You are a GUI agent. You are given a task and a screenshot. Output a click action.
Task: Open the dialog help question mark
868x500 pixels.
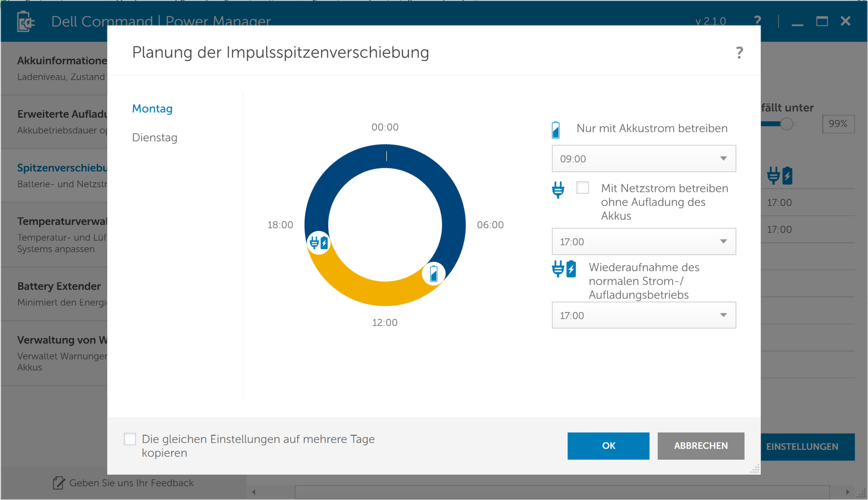739,53
